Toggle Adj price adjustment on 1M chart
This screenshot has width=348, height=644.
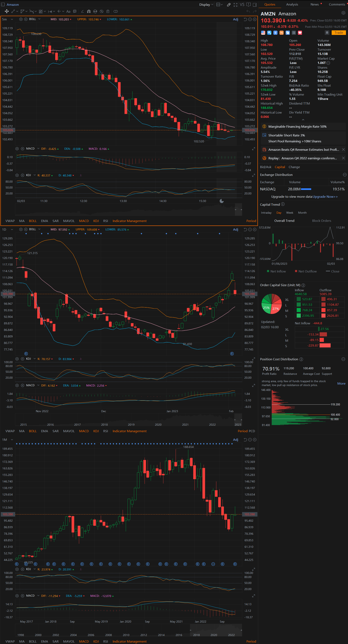click(x=236, y=440)
